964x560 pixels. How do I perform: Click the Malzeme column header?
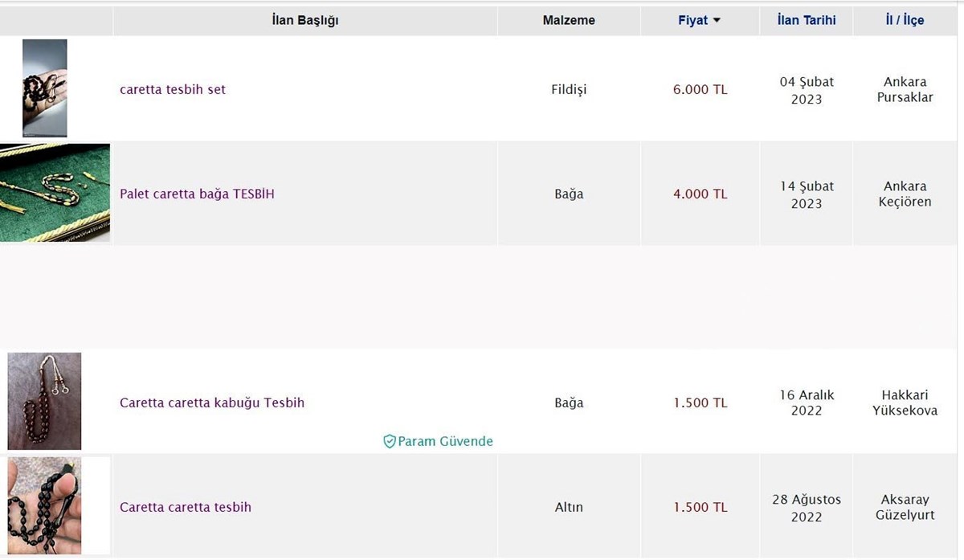click(x=569, y=20)
